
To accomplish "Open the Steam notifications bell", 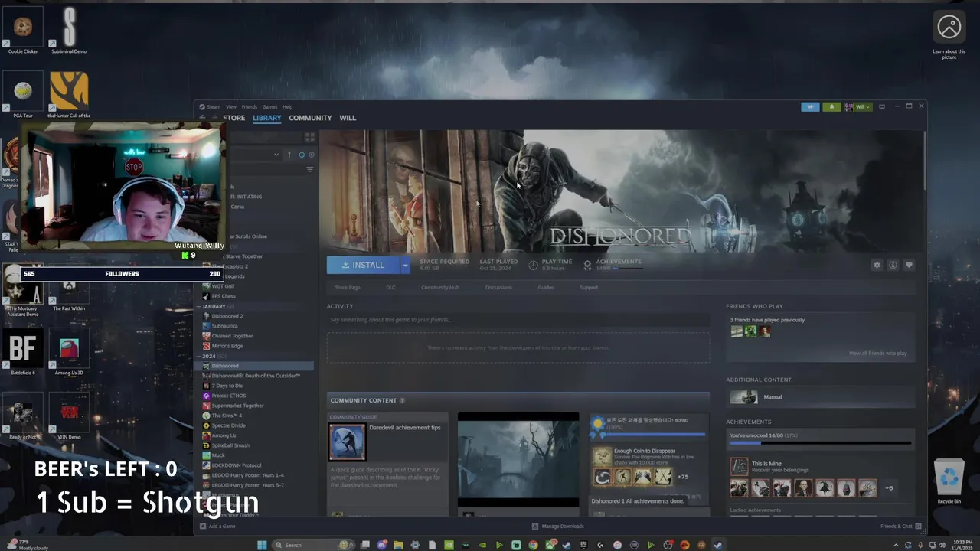I will [x=831, y=106].
